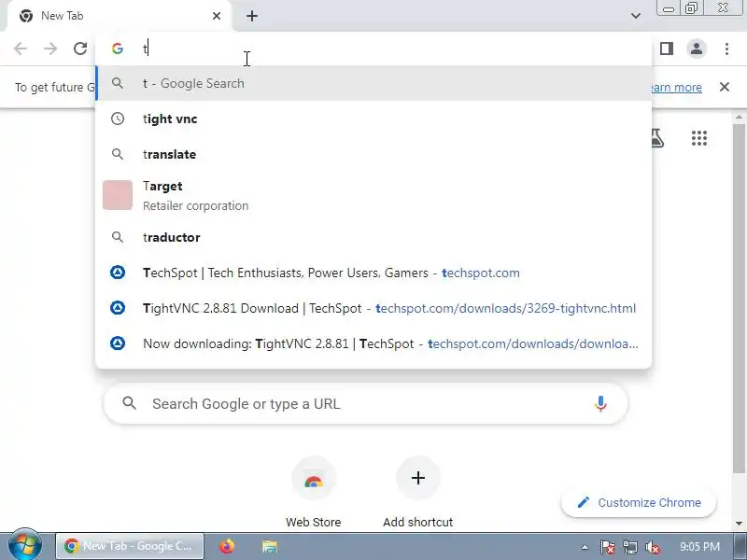Screen dimensions: 747x560
Task: Click the magnifier icon beside 'translate'
Action: coord(118,154)
